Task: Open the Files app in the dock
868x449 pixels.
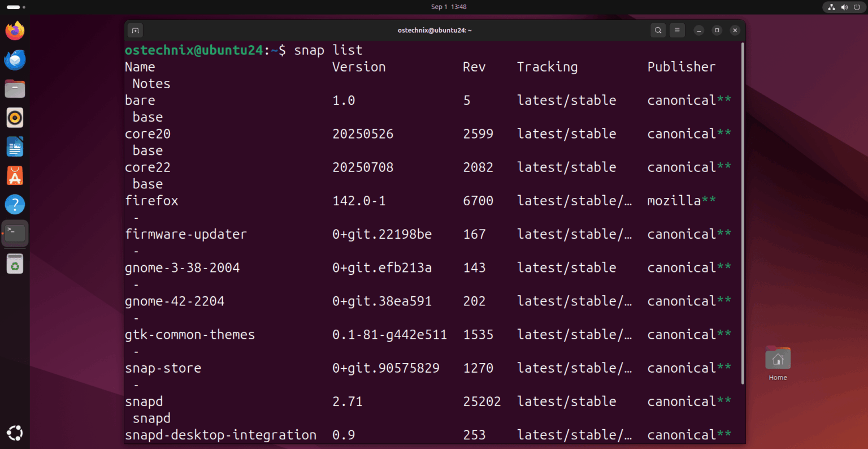Action: 15,89
